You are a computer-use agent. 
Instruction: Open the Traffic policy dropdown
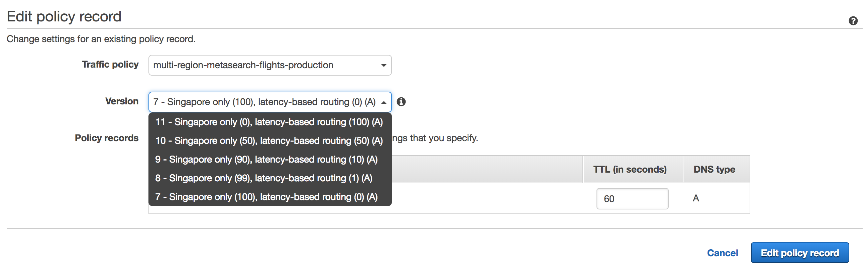269,65
